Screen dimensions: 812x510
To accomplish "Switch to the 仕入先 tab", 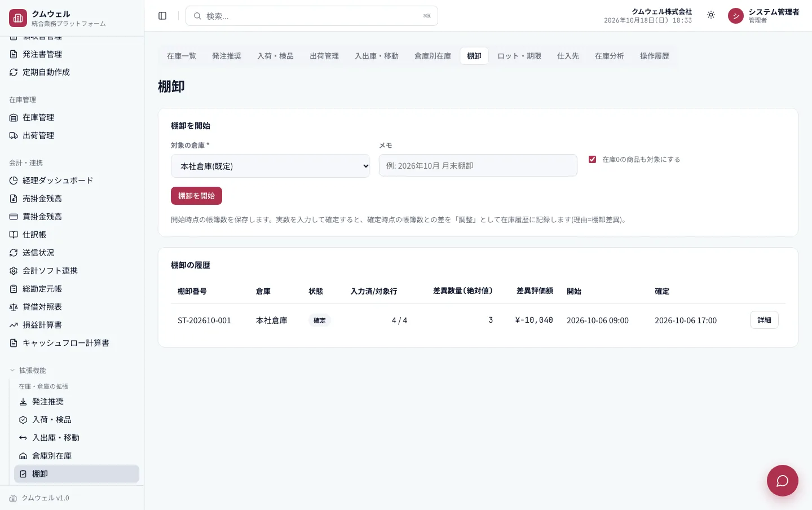I will tap(568, 56).
